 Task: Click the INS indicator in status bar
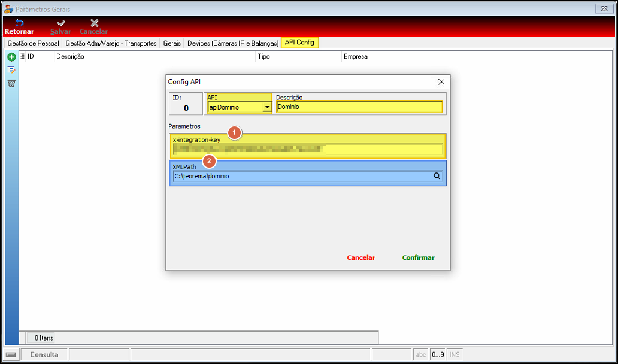point(455,354)
